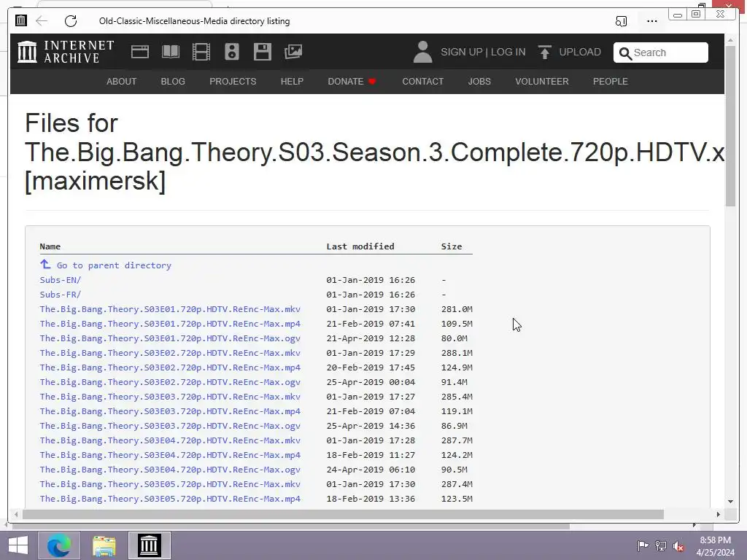The height and width of the screenshot is (560, 747).
Task: Open the ABOUT menu item
Action: (122, 82)
